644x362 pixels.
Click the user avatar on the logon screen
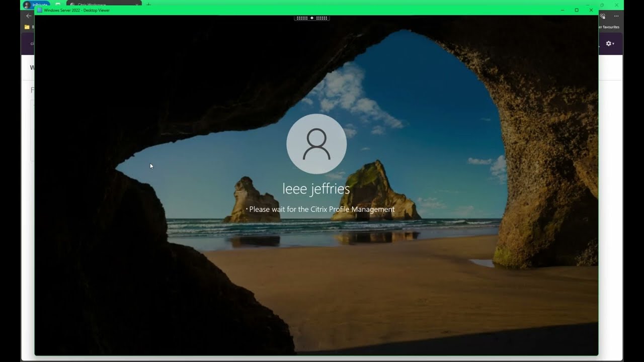[316, 144]
